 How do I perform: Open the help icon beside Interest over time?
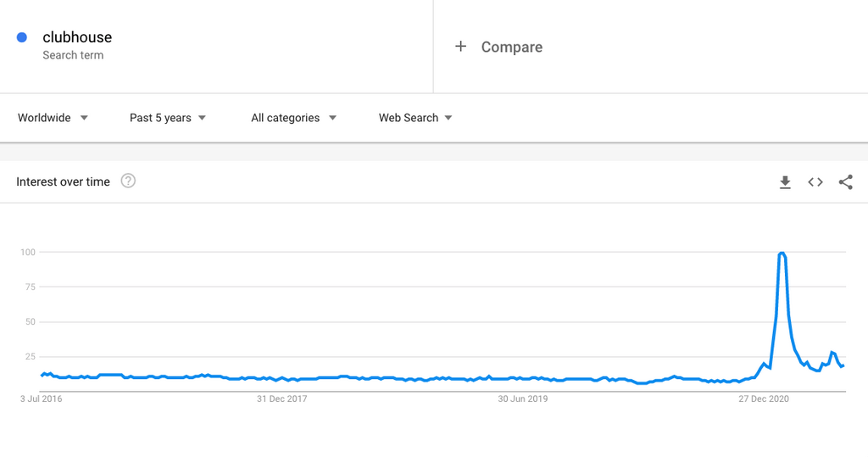pyautogui.click(x=128, y=181)
